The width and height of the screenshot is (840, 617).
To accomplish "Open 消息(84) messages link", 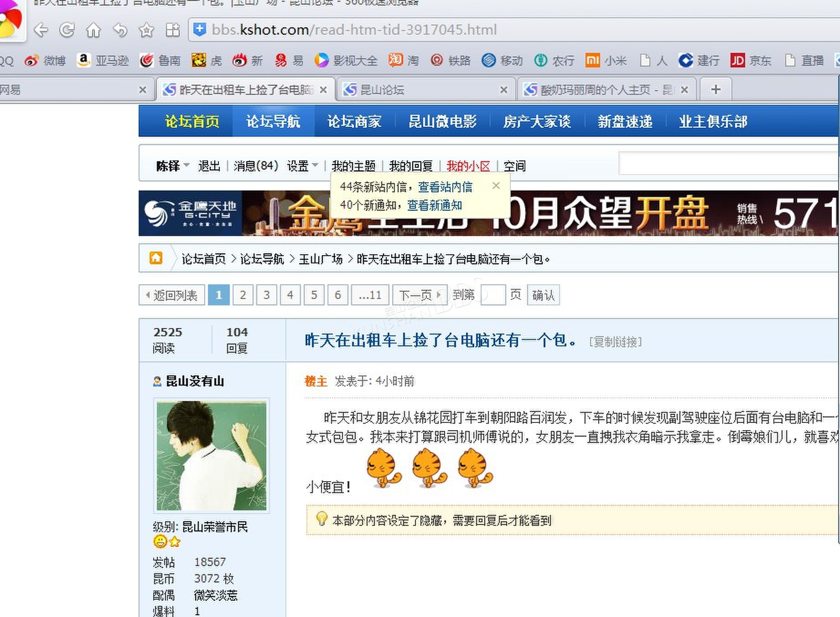I will 256,166.
